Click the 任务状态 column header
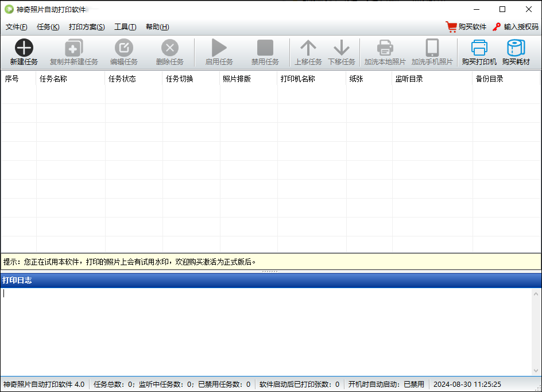 (x=134, y=79)
